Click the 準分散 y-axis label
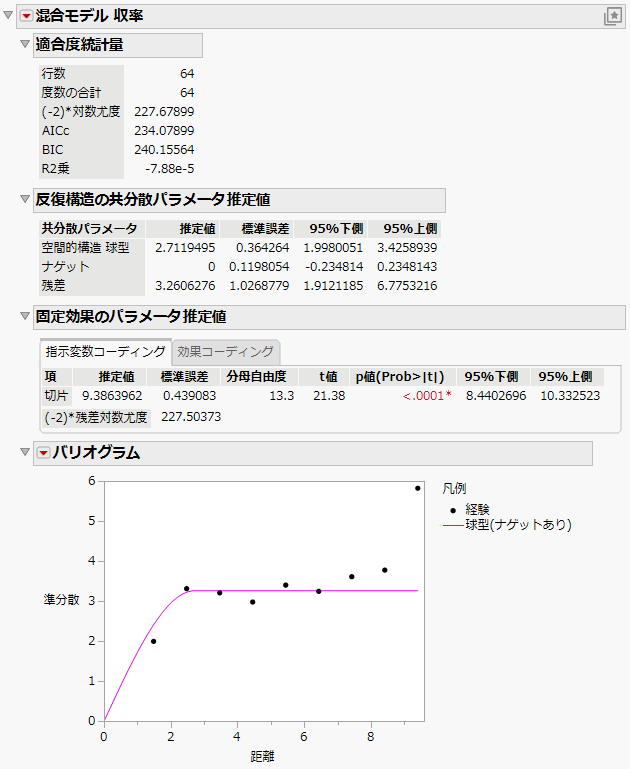This screenshot has height=769, width=630. pyautogui.click(x=61, y=600)
